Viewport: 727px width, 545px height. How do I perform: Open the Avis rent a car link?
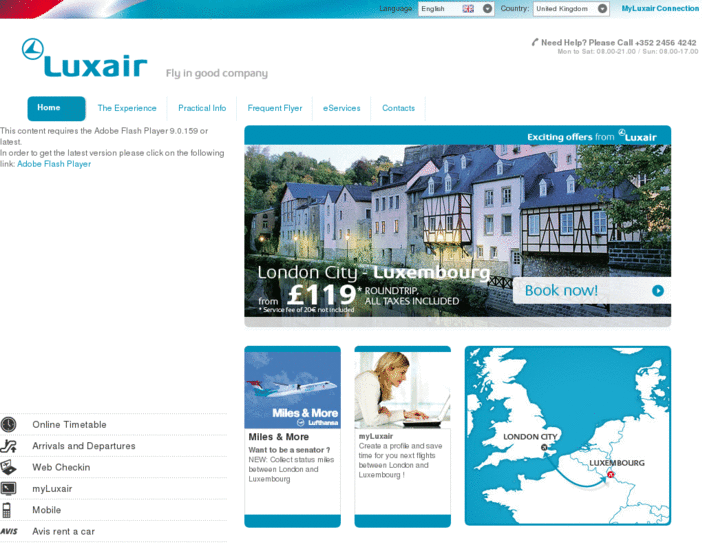click(x=63, y=532)
